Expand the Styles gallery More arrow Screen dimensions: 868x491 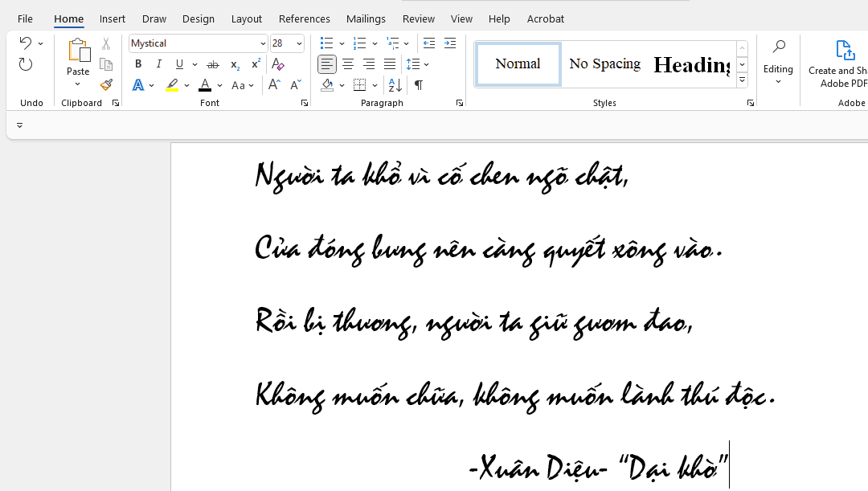[743, 81]
